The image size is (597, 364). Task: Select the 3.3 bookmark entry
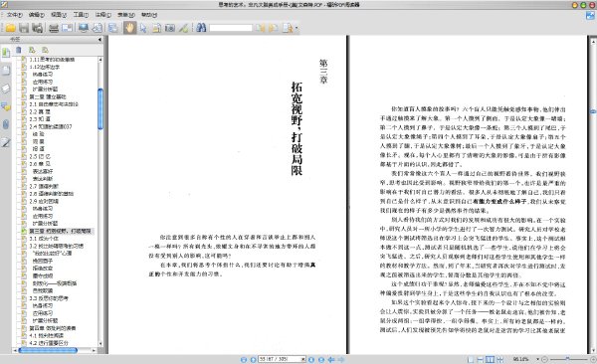49,298
